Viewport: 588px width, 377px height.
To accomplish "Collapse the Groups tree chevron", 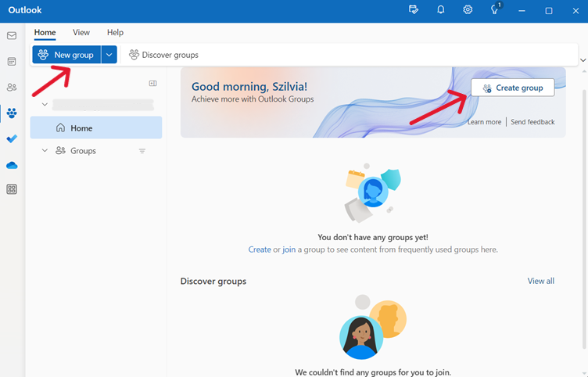I will pyautogui.click(x=45, y=150).
